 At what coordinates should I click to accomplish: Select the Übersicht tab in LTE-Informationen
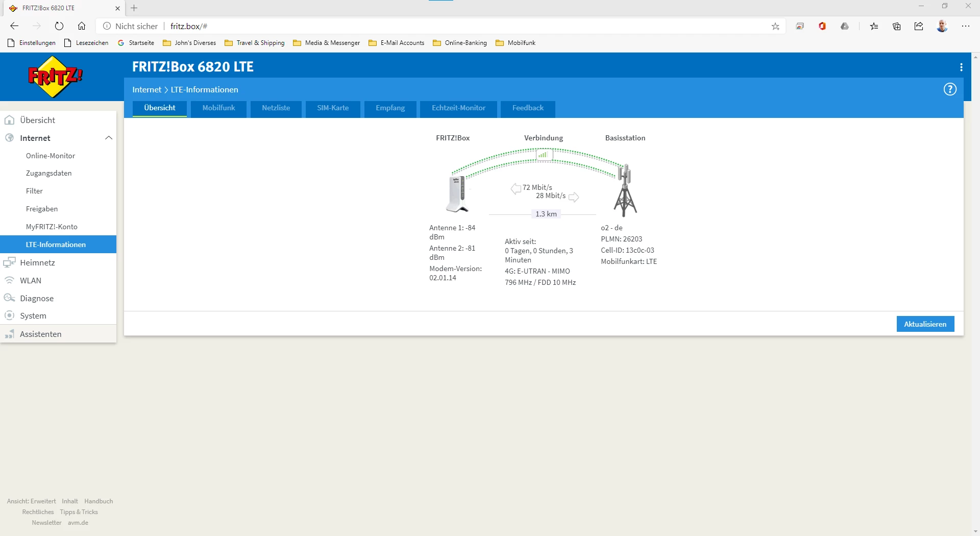tap(160, 108)
